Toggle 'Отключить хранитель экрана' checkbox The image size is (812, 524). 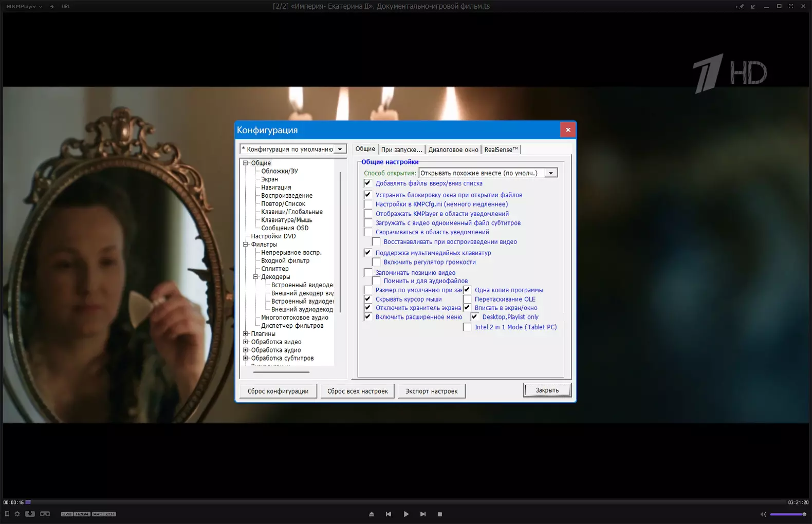click(368, 308)
